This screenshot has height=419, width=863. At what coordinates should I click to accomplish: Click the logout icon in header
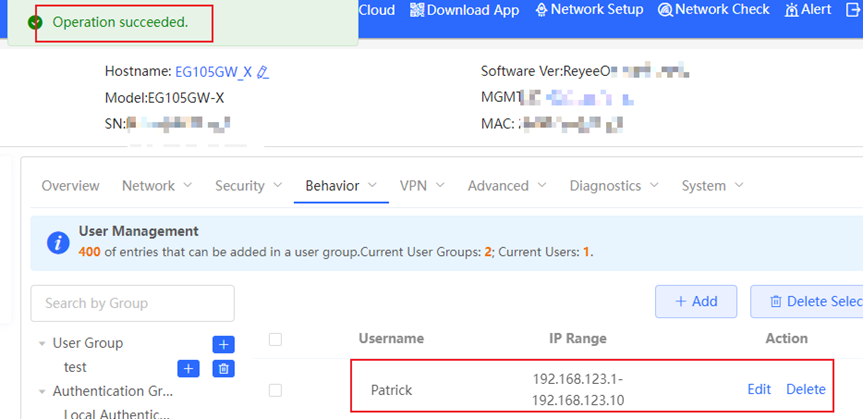pyautogui.click(x=853, y=10)
